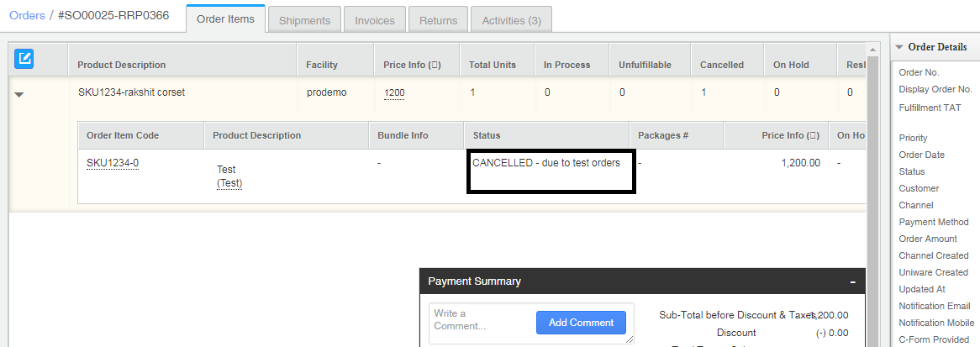
Task: Open the Returns tab
Action: click(x=438, y=18)
